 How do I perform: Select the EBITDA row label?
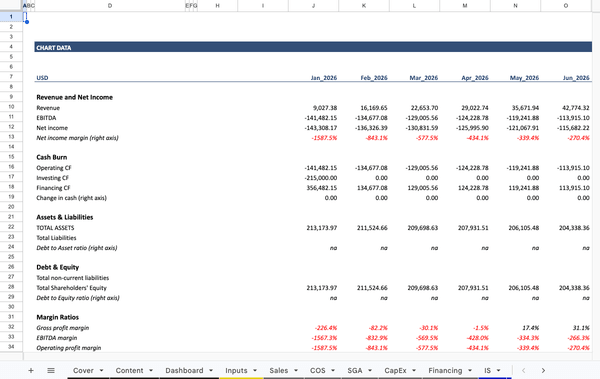click(46, 118)
